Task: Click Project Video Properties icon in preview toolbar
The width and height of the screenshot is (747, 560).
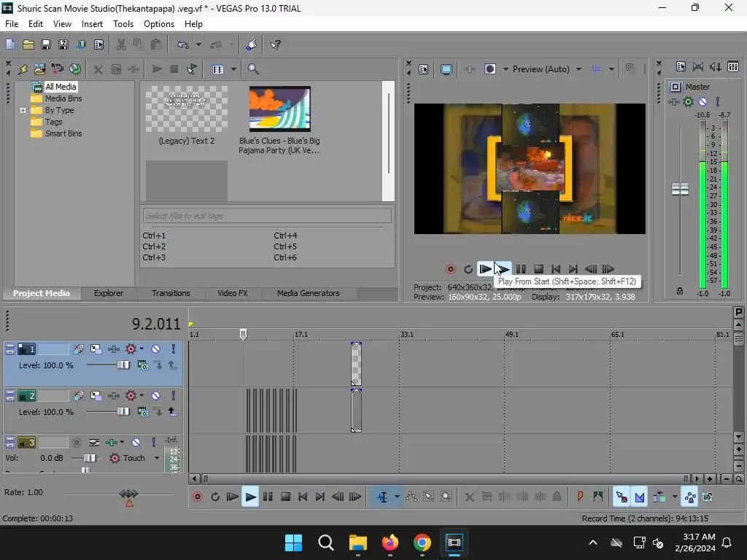Action: tap(424, 69)
